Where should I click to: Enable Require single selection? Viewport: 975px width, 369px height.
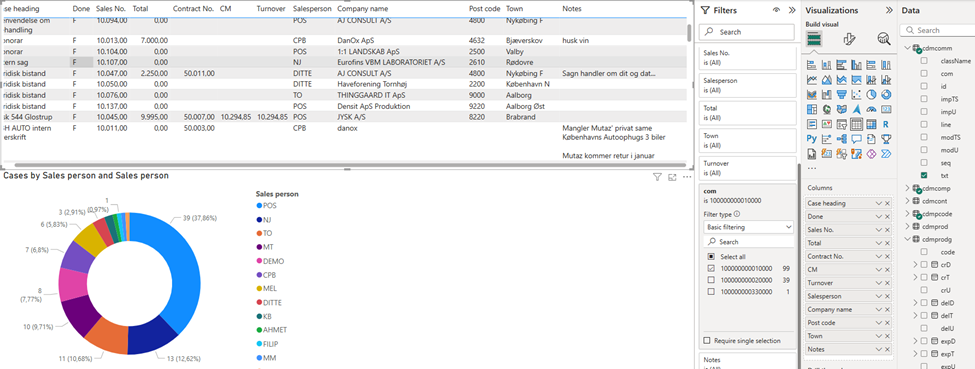(x=706, y=340)
